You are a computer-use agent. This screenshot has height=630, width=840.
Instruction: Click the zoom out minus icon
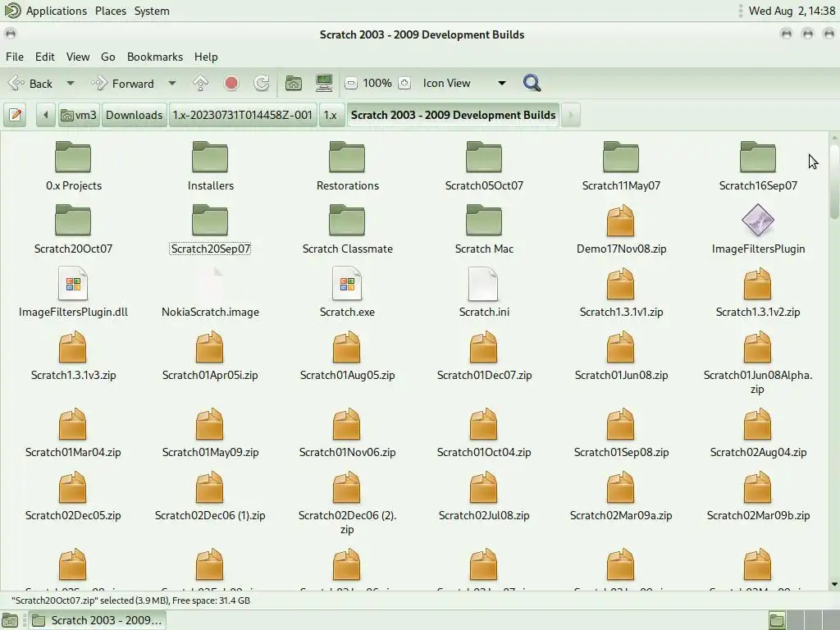point(351,83)
